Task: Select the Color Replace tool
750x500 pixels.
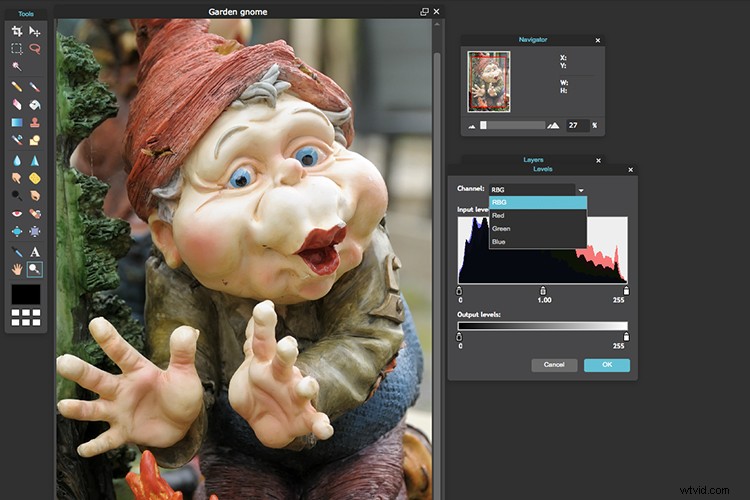Action: 17,140
